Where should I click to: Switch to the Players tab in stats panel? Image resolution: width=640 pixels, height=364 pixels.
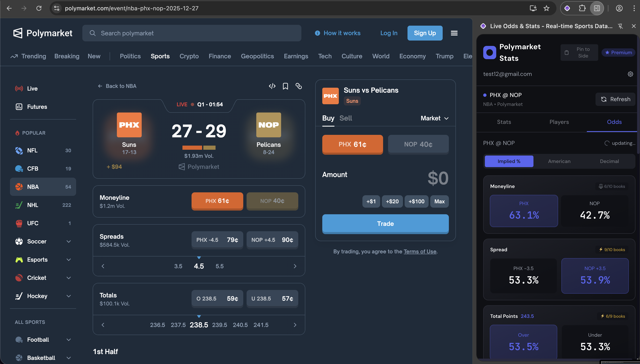559,122
